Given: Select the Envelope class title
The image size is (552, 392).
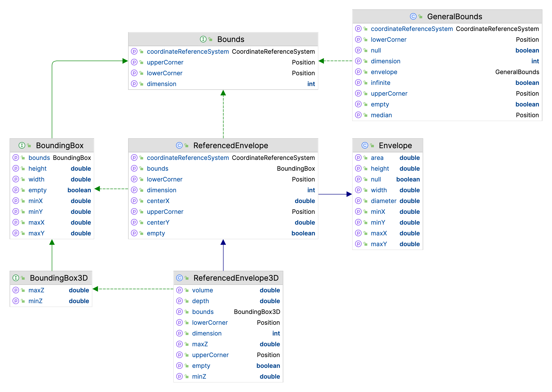Looking at the screenshot, I should pos(395,145).
